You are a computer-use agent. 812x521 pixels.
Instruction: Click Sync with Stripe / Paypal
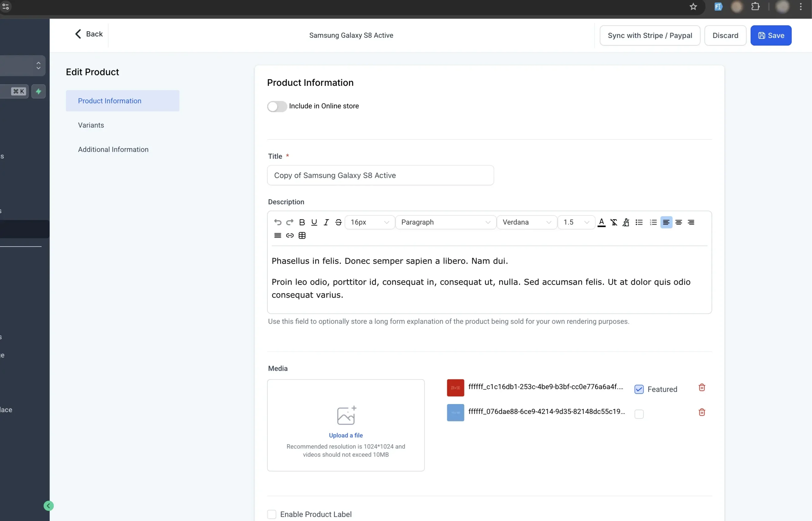tap(650, 35)
